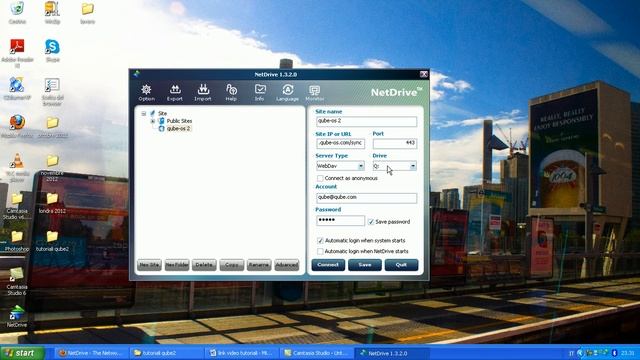Open the Mozilla Firefox desktop icon
640x360 pixels.
pyautogui.click(x=17, y=127)
